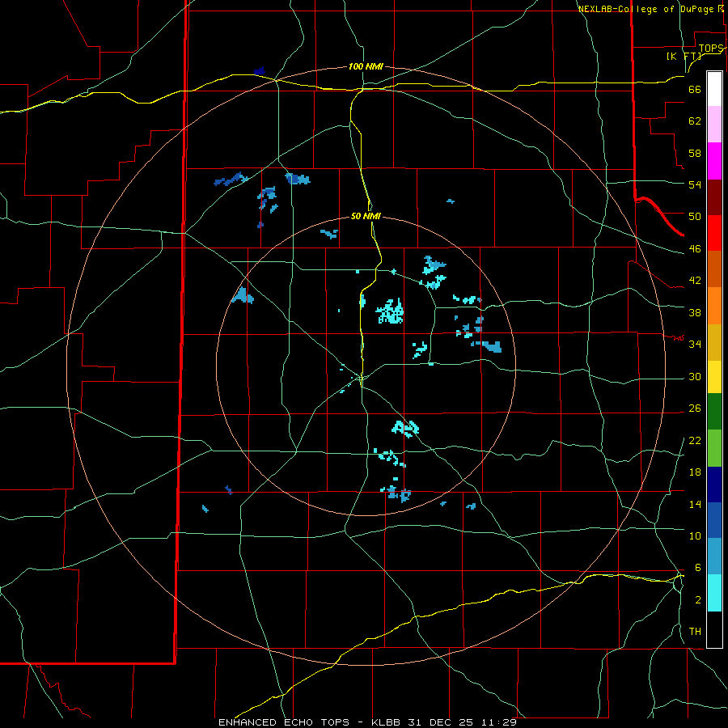The width and height of the screenshot is (728, 728).
Task: Select the light green legend swatch
Action: click(x=714, y=448)
